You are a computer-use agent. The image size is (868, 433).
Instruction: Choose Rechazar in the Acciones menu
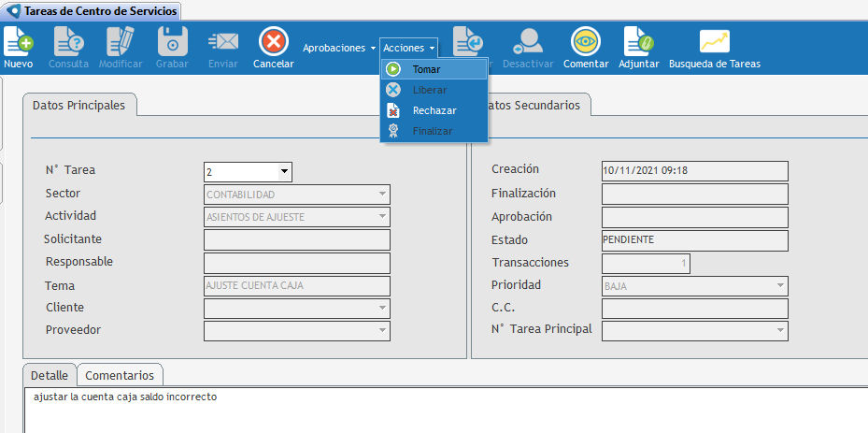click(434, 110)
